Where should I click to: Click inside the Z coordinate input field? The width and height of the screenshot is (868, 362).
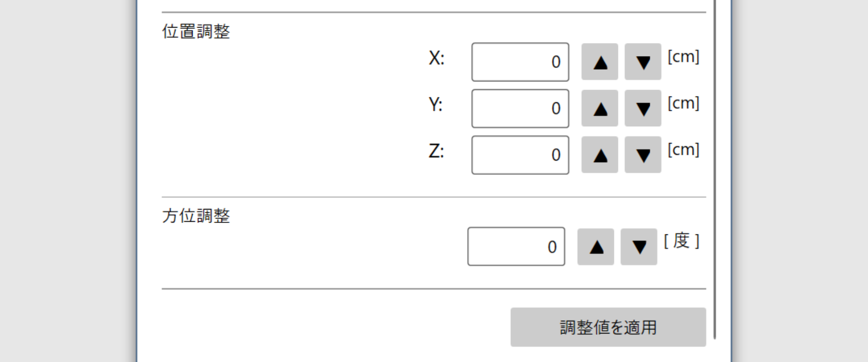520,155
